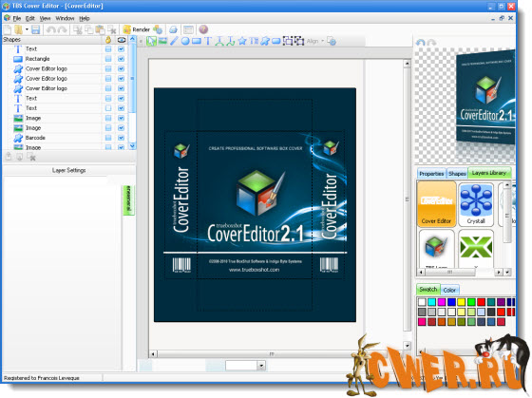This screenshot has width=532, height=398.
Task: Open the Align dropdown
Action: (x=315, y=42)
